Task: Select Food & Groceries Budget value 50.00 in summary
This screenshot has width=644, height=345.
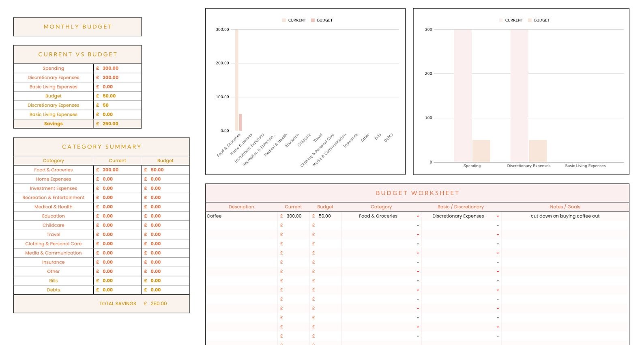Action: pos(165,170)
